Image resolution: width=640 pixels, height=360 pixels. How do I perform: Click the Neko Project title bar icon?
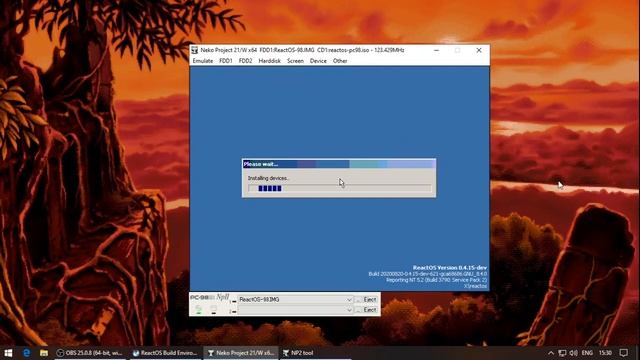(195, 50)
